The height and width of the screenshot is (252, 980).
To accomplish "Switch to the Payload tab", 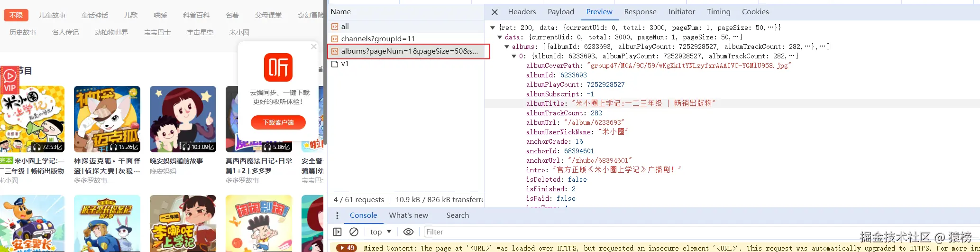I will (x=561, y=12).
